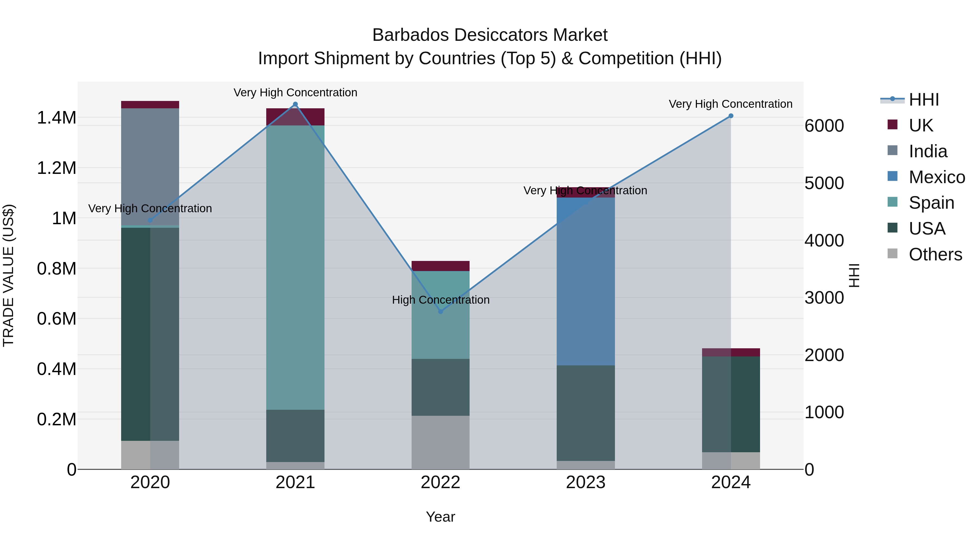Click the 0.8M tick on left axis
The height and width of the screenshot is (551, 980).
point(57,269)
